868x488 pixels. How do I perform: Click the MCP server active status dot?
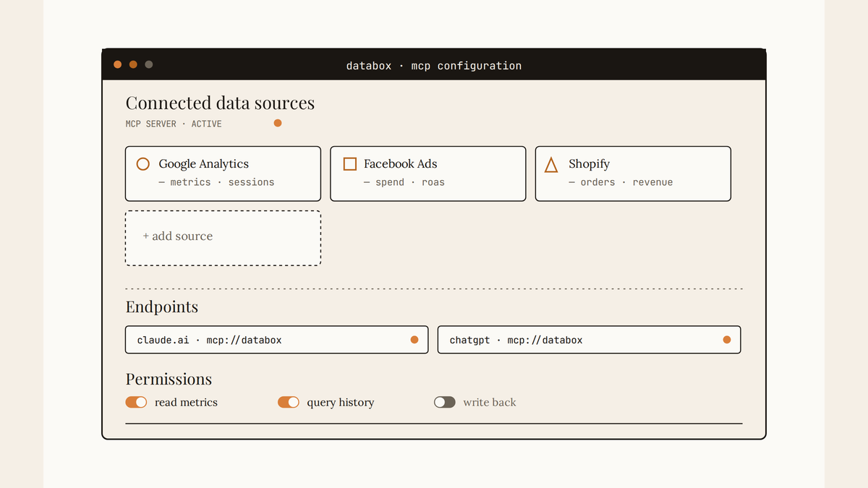[x=278, y=123]
